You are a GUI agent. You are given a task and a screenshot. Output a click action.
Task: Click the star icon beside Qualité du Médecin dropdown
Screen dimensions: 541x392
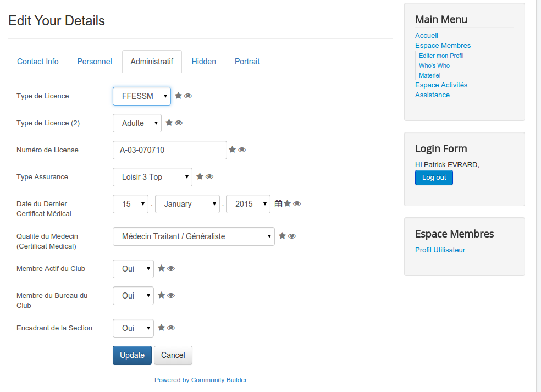(x=282, y=236)
